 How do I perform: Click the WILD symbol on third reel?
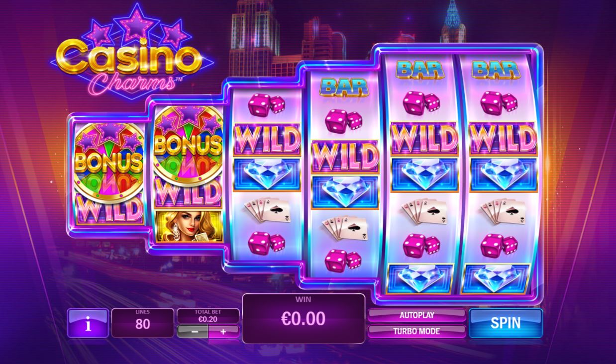(x=267, y=140)
